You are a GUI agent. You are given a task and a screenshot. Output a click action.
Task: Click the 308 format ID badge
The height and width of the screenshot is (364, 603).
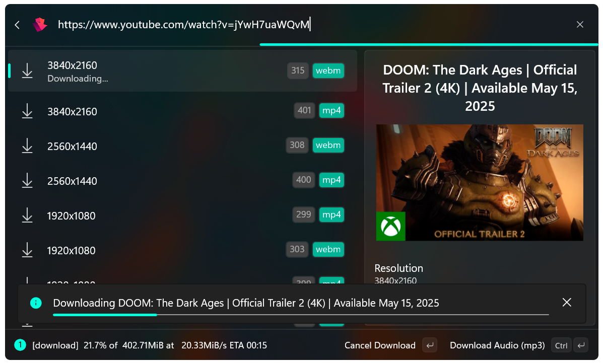click(297, 145)
